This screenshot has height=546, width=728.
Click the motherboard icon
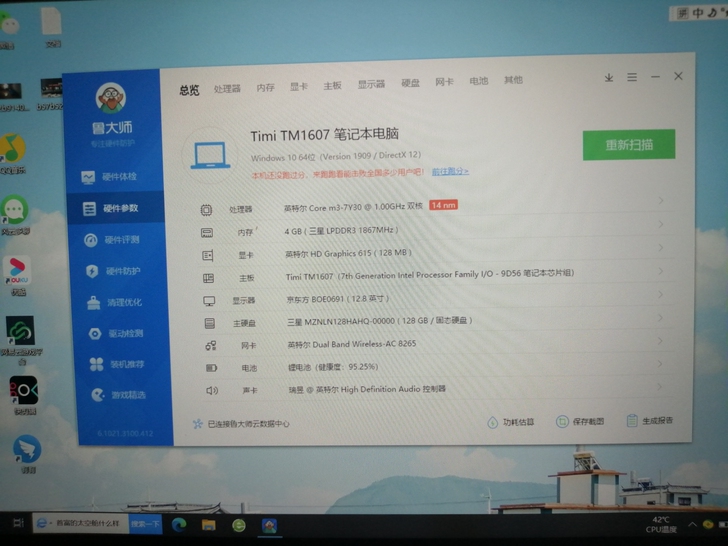(x=208, y=279)
